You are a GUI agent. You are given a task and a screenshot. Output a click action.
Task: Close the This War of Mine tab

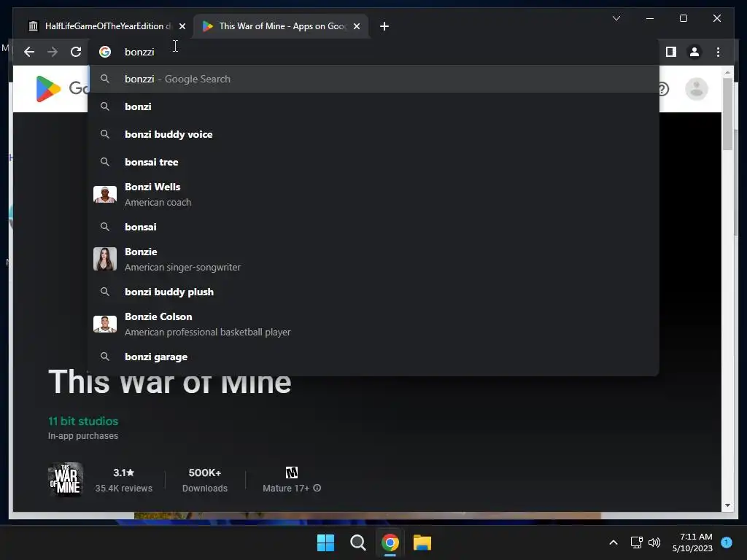pos(356,26)
